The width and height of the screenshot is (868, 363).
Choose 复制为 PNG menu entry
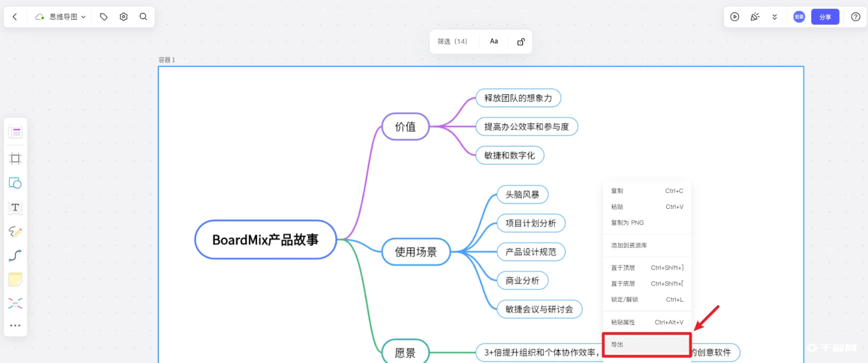click(x=647, y=223)
